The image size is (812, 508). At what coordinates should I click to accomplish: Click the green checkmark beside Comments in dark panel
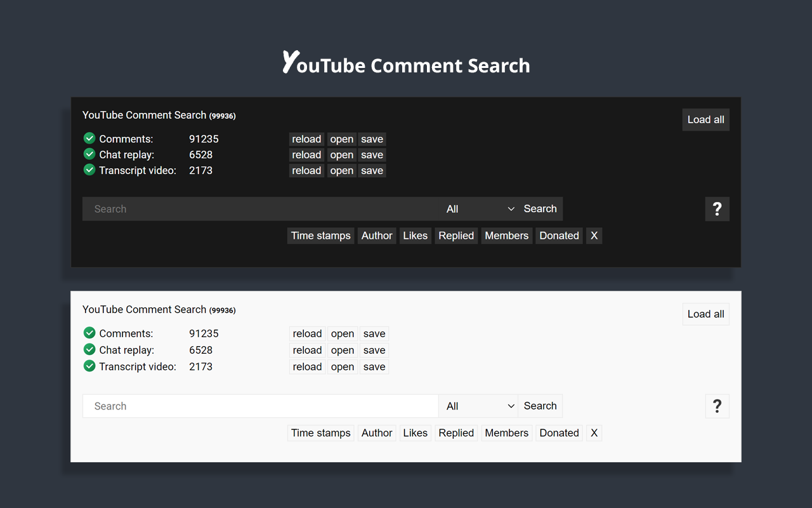point(89,138)
